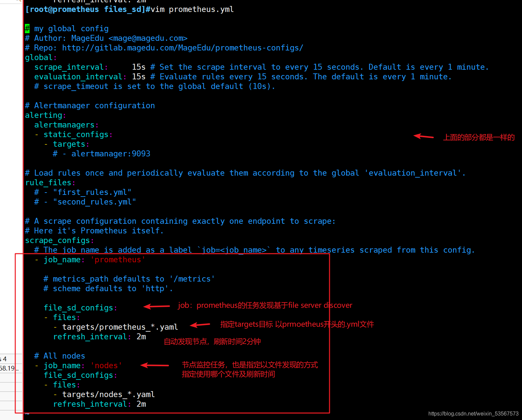Click the first '15s' value after scrape_interval

tap(139, 67)
